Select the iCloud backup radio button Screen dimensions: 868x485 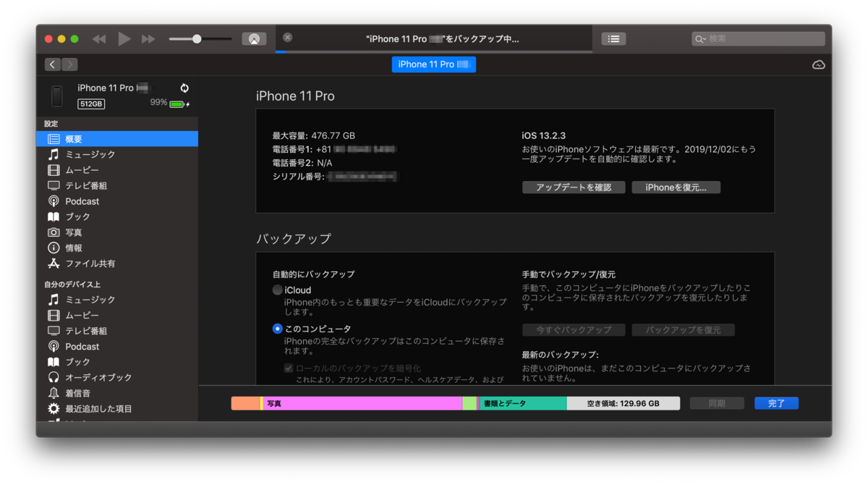click(x=277, y=289)
